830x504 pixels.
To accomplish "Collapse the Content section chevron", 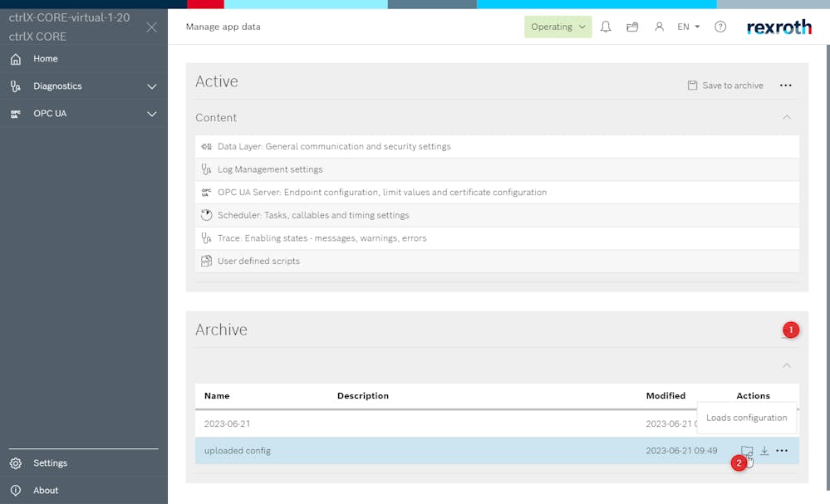I will [786, 117].
